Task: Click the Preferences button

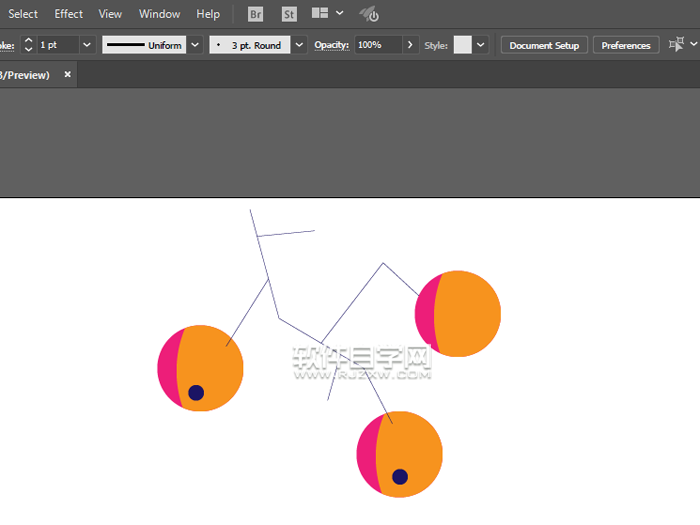Action: 626,45
